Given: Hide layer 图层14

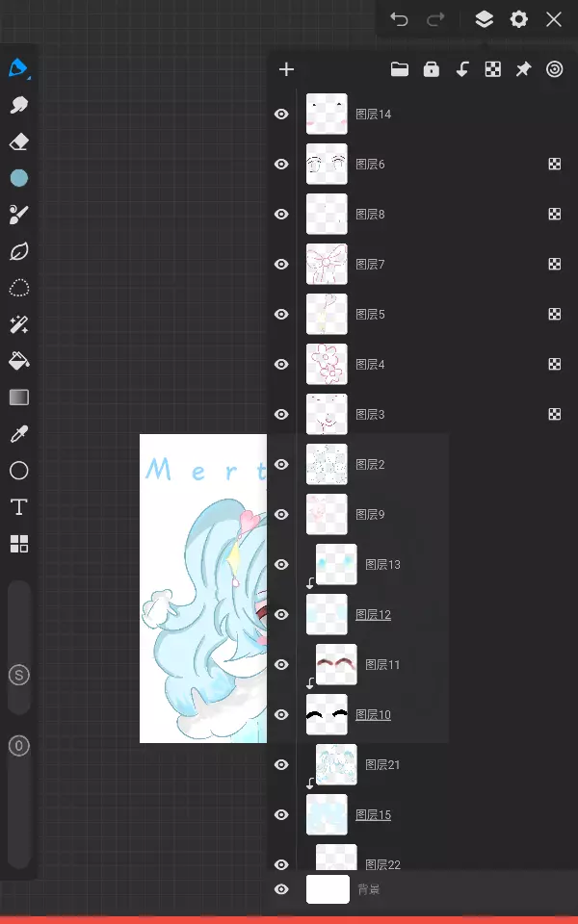Looking at the screenshot, I should [x=281, y=114].
